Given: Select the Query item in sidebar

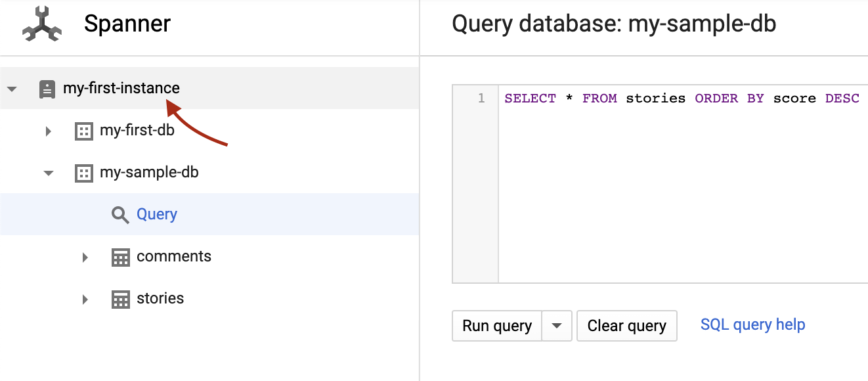Looking at the screenshot, I should point(157,215).
